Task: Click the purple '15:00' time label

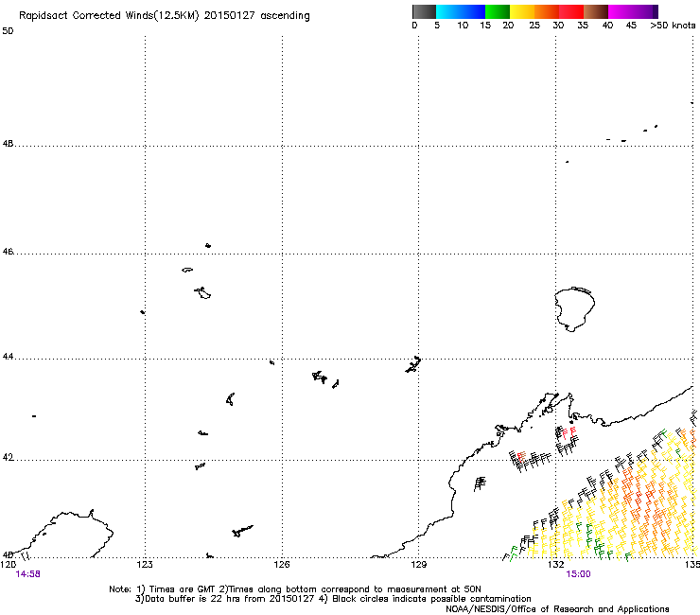Action: (x=578, y=574)
